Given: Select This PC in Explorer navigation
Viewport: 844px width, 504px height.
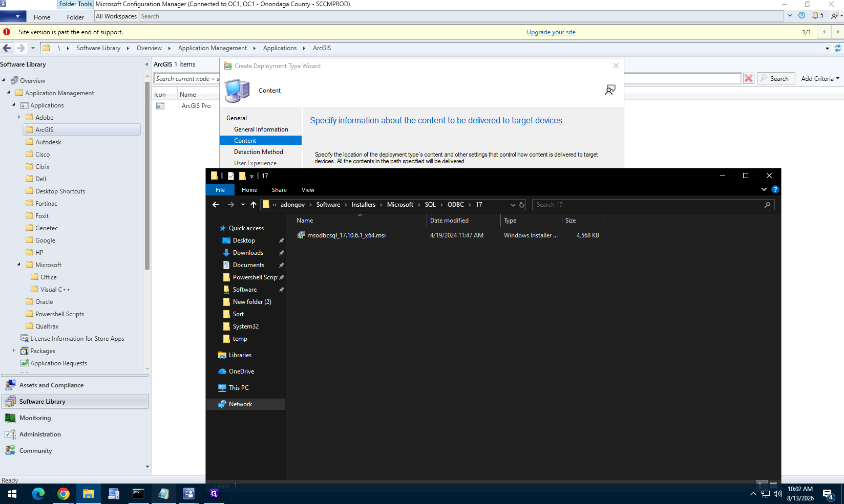Looking at the screenshot, I should [x=239, y=388].
